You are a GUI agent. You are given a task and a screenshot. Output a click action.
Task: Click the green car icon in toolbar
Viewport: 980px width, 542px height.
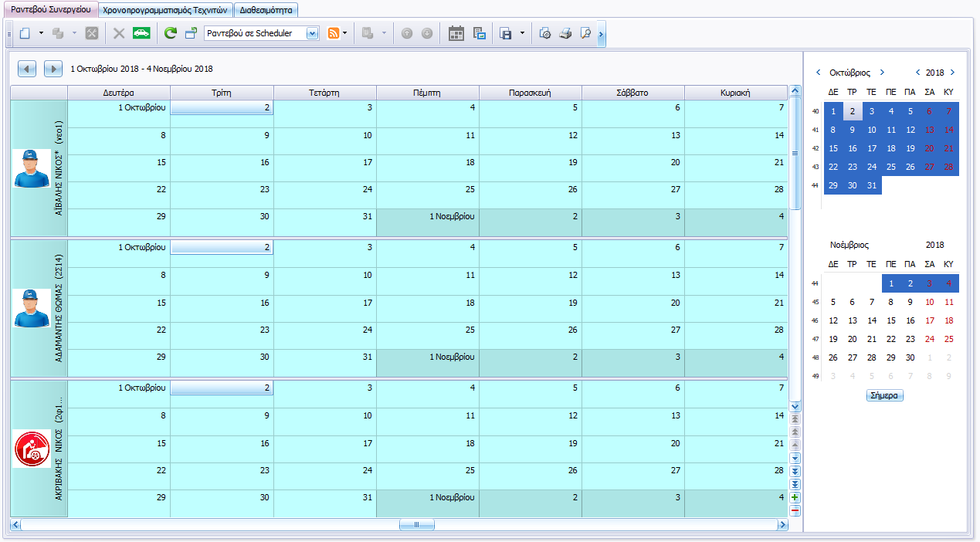tap(141, 33)
